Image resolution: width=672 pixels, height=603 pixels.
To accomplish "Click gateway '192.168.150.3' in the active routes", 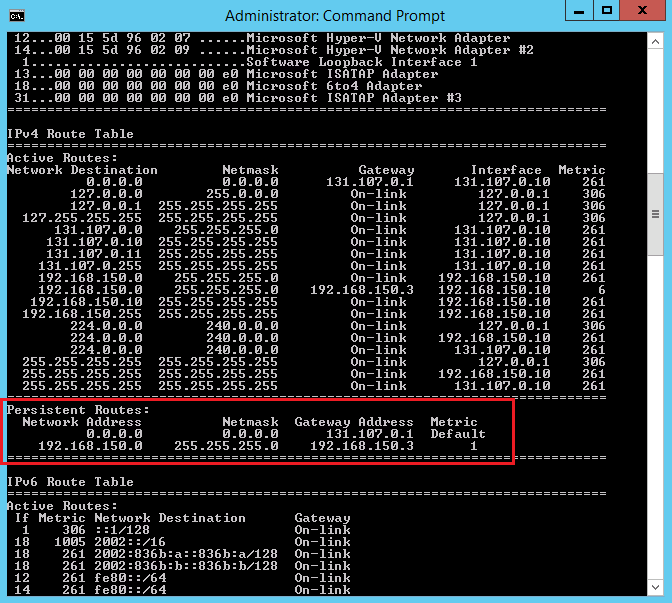I will tap(362, 290).
